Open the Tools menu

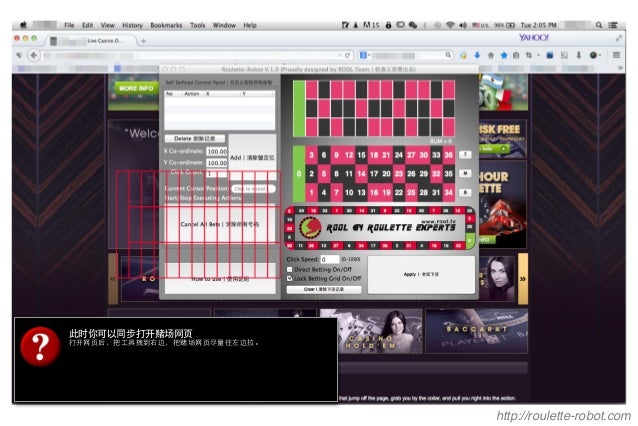[197, 25]
